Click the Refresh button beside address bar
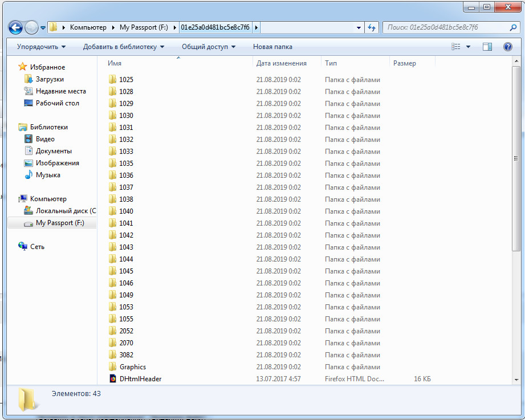 [x=372, y=27]
